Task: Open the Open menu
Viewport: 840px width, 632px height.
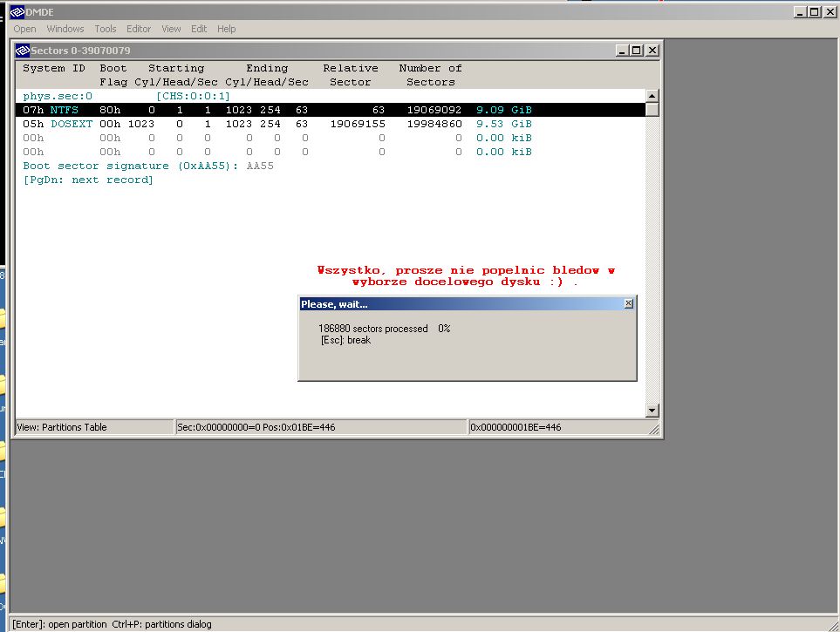Action: coord(24,29)
